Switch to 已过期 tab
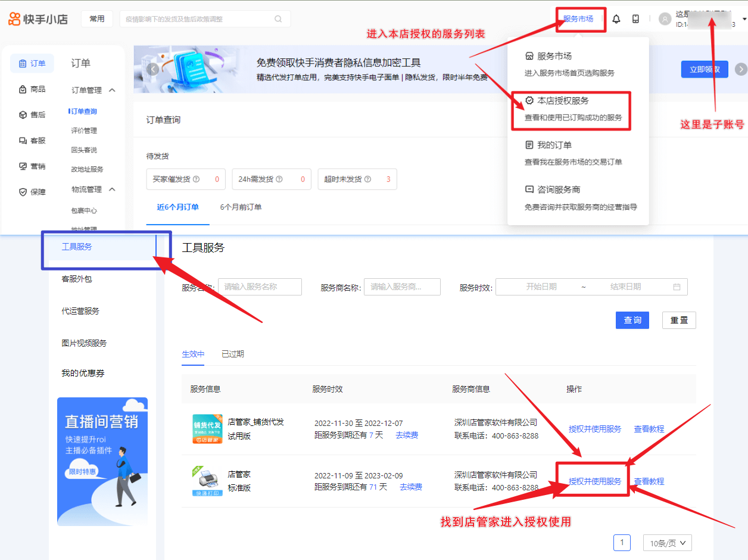748x560 pixels. 233,354
